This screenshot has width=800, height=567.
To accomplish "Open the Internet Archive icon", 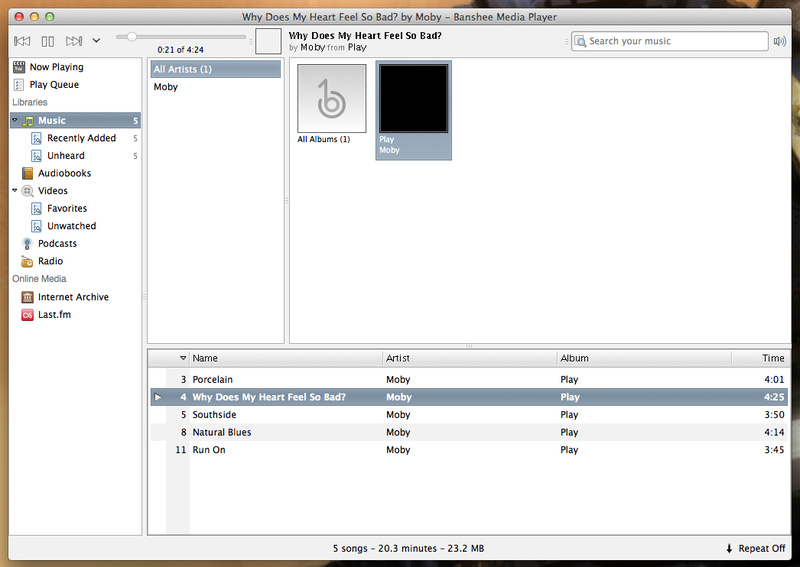I will [x=28, y=297].
